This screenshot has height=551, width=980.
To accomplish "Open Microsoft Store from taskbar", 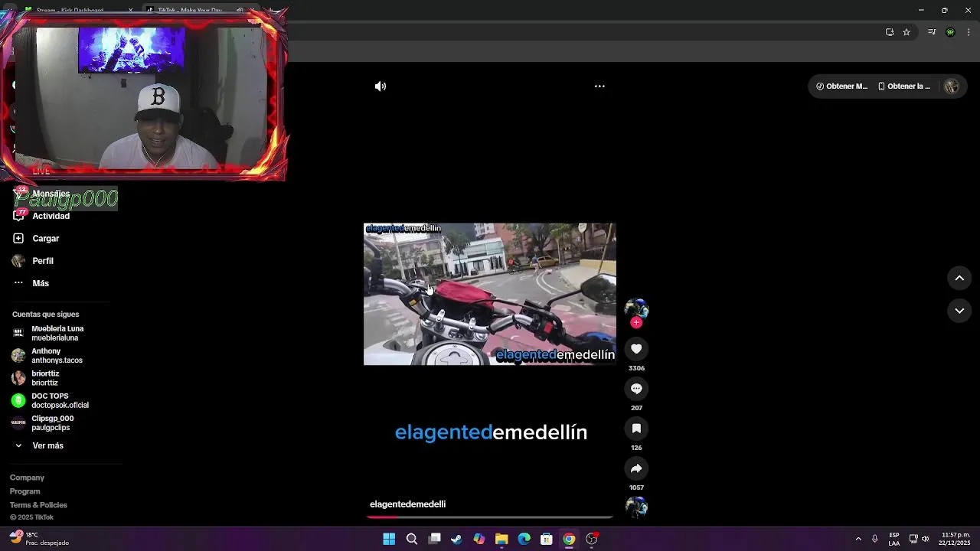I will (x=547, y=539).
